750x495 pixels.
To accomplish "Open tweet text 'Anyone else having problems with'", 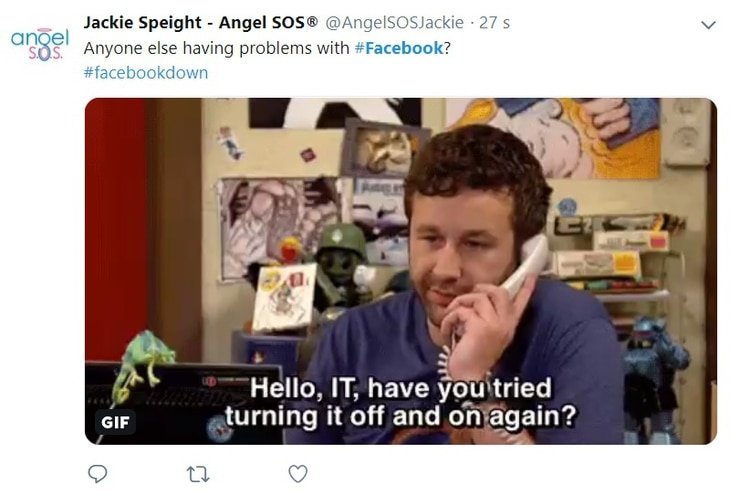I will (x=217, y=48).
